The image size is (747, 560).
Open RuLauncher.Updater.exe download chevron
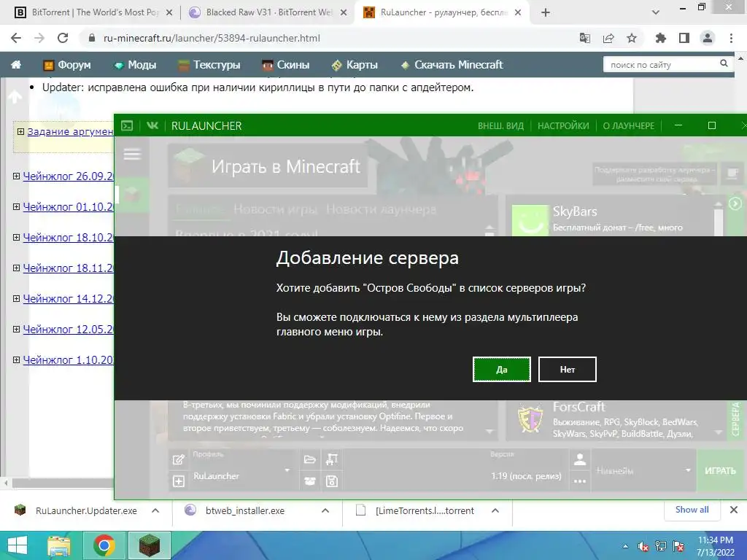pos(155,510)
